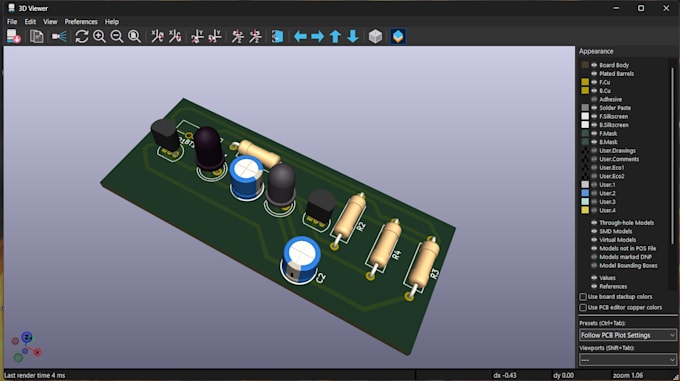Rotate Y counterclockwise toolbar icon
The height and width of the screenshot is (381, 680).
215,36
